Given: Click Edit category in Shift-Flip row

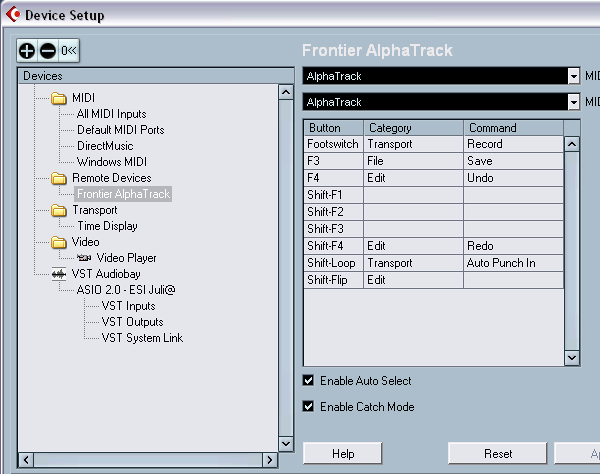Looking at the screenshot, I should (x=413, y=280).
